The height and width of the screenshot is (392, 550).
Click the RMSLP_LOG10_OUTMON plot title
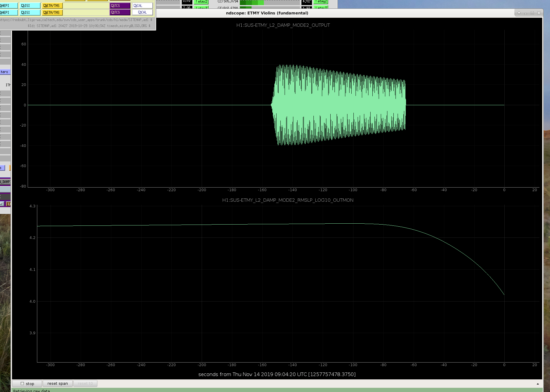(x=288, y=200)
